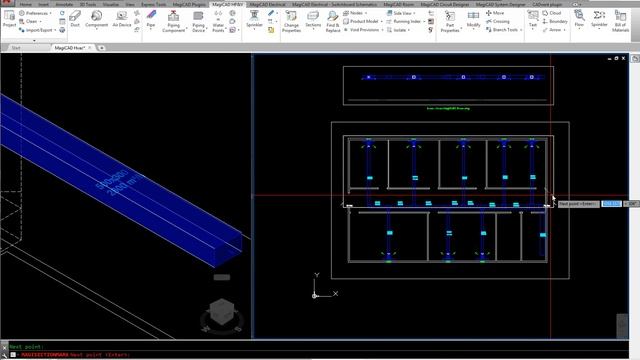640x360 pixels.
Task: Open the Visualize ribbon tab
Action: pyautogui.click(x=111, y=4)
